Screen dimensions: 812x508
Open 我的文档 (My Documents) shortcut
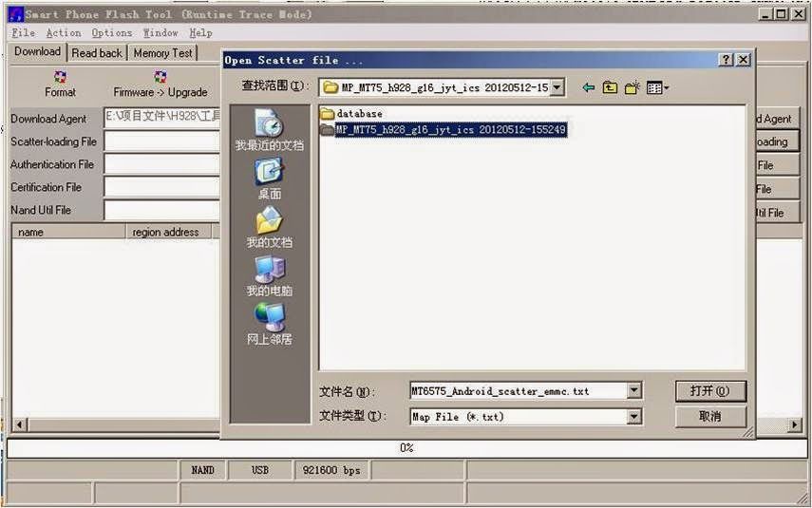tap(270, 227)
